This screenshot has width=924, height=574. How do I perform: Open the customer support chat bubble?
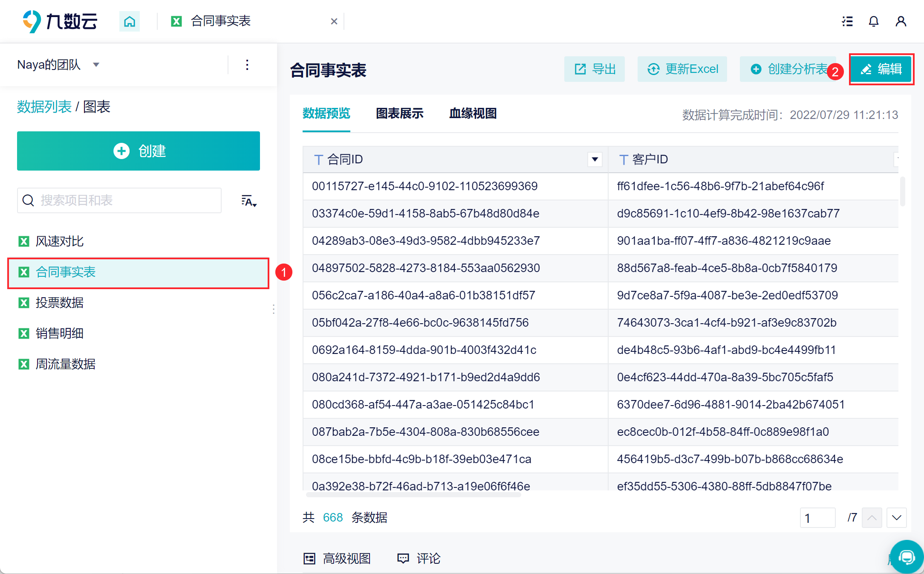906,557
